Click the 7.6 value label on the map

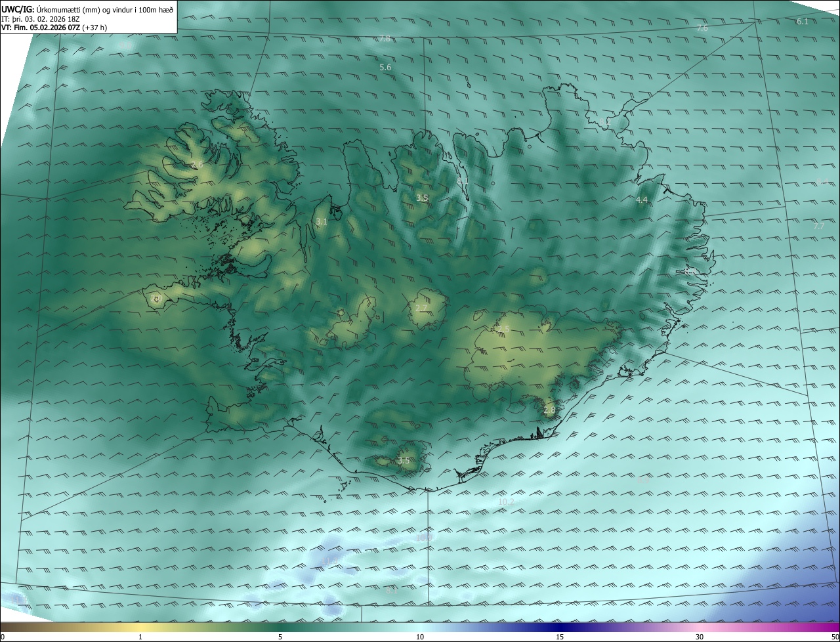pos(702,28)
